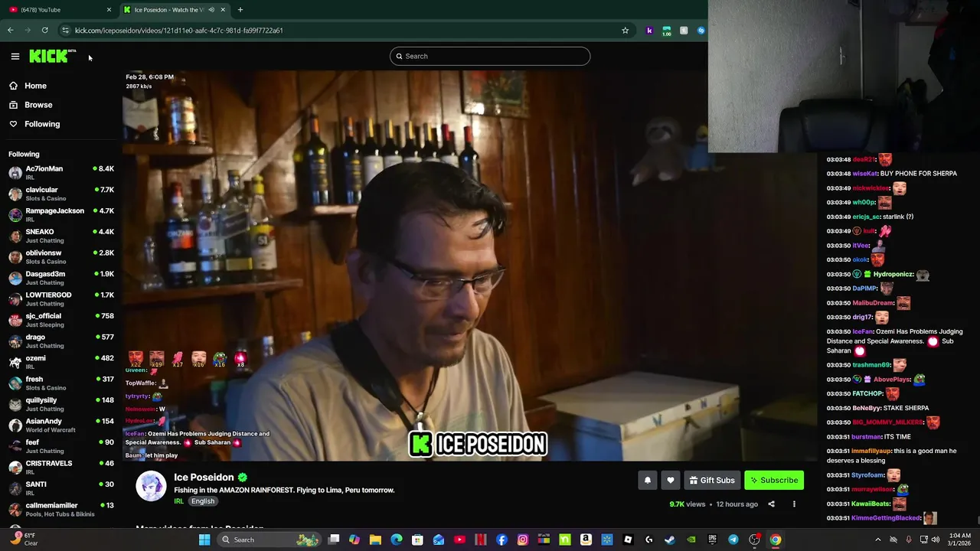This screenshot has width=980, height=551.
Task: Open File Explorer from taskbar
Action: [375, 540]
